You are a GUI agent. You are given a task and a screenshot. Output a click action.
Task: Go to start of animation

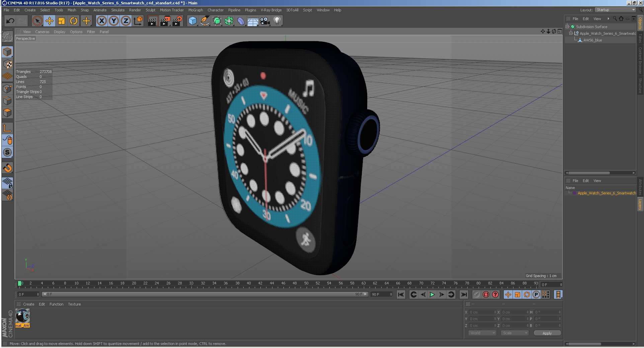(401, 294)
